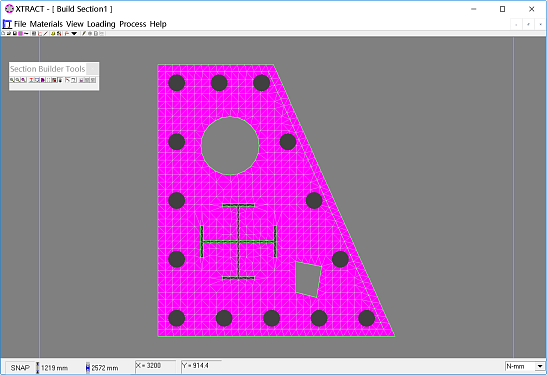Click the 2572 mm status bar value

105,368
